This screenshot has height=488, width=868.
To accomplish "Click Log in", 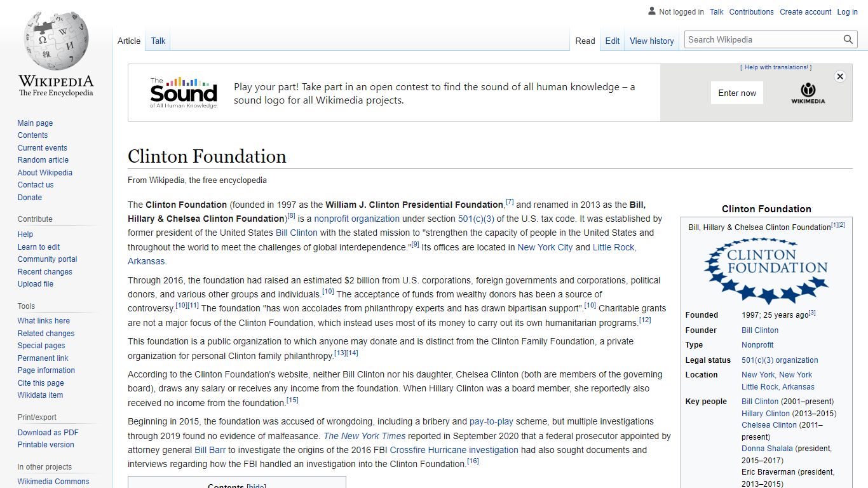I will [x=847, y=11].
